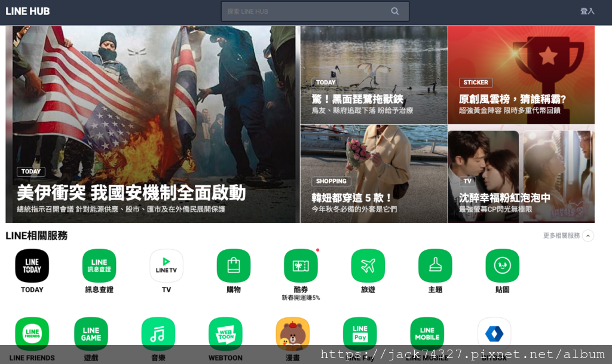This screenshot has height=364, width=612.
Task: Open the 酷券 coupon icon
Action: click(x=301, y=266)
